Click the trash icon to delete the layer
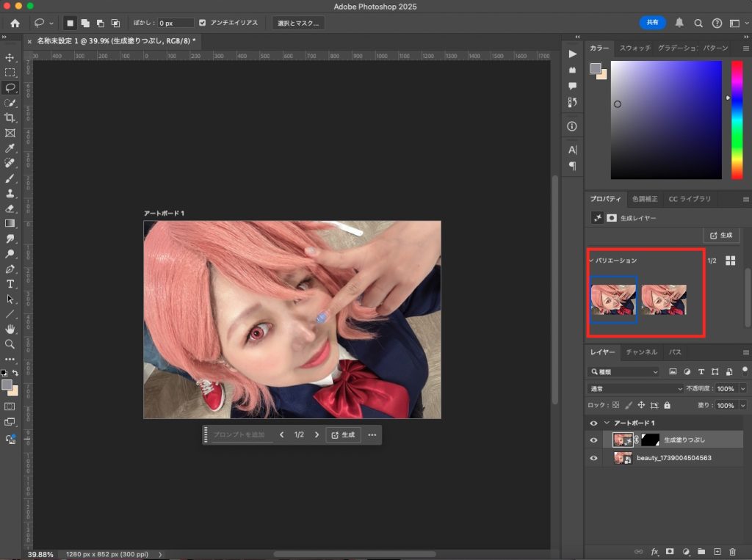Screen dimensions: 752x560 click(x=732, y=552)
